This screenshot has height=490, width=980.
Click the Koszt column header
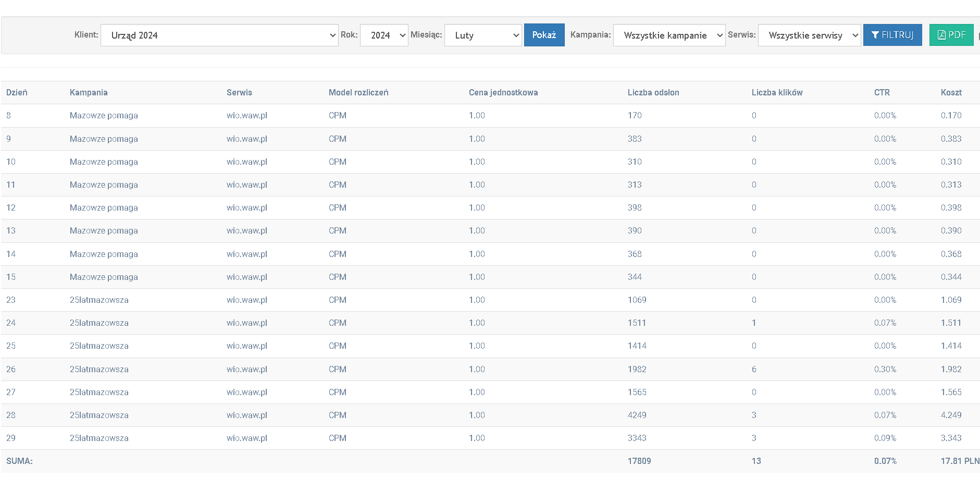pyautogui.click(x=951, y=93)
